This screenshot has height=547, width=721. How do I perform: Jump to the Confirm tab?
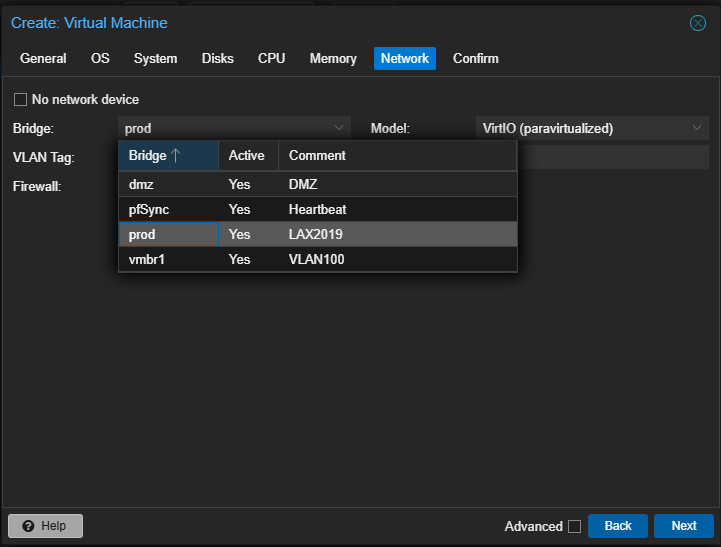(x=475, y=58)
